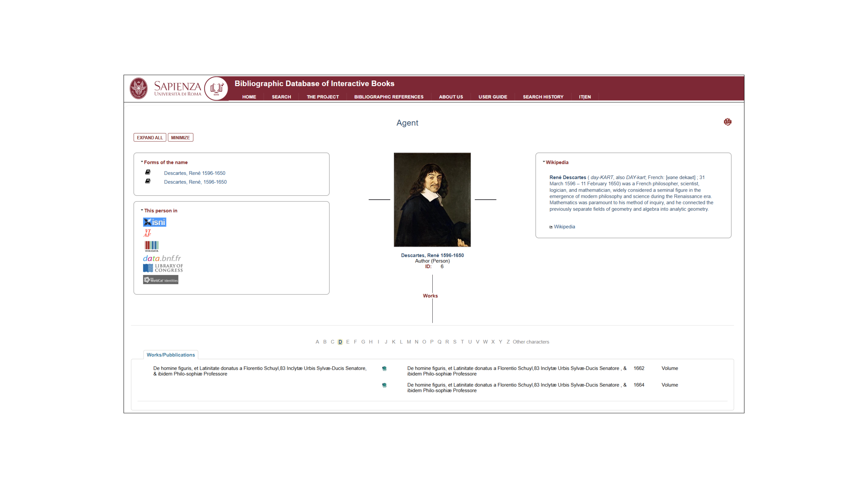868x488 pixels.
Task: Filter works by letter S
Action: (455, 342)
